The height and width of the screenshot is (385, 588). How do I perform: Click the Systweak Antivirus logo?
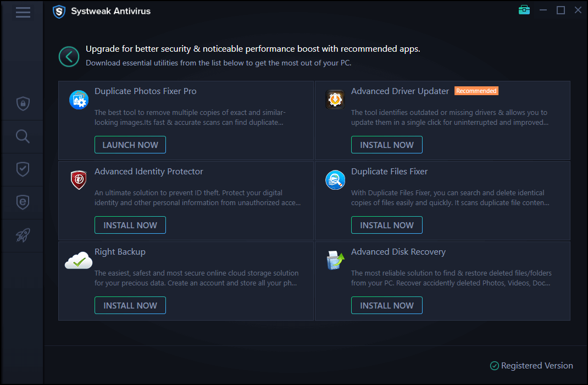(x=59, y=12)
